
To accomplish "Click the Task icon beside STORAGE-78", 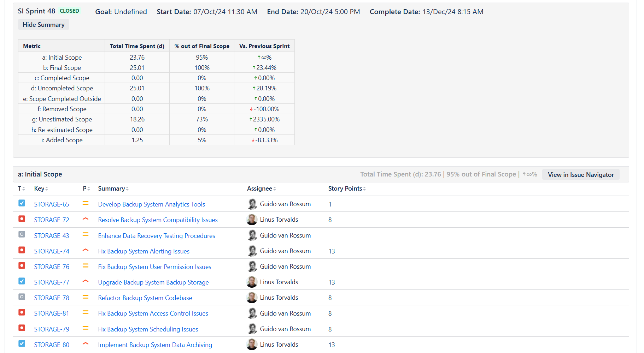I will 22,297.
